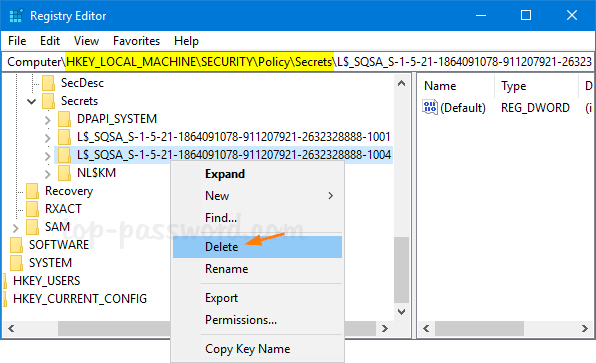Select the RXACT key label
Viewport: 596px width, 363px height.
click(x=63, y=209)
